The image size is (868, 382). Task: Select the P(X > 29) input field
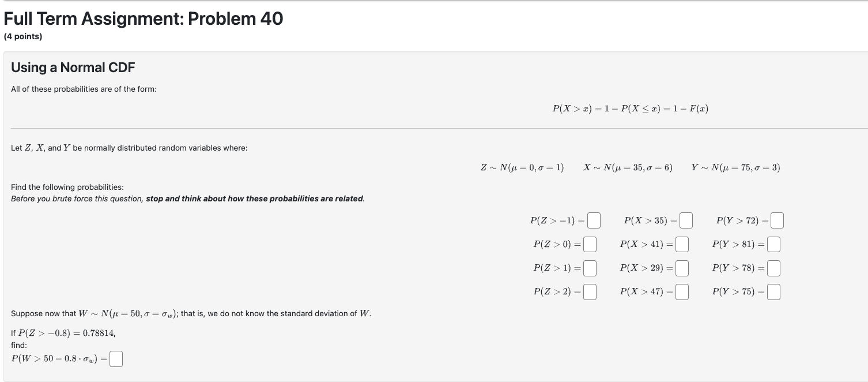click(x=681, y=268)
